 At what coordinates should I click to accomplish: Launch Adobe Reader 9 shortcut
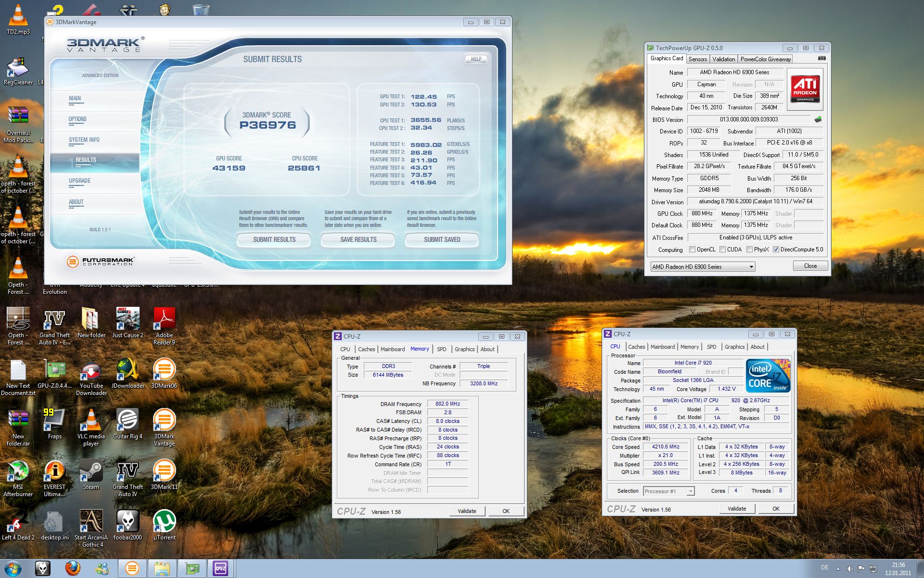164,326
